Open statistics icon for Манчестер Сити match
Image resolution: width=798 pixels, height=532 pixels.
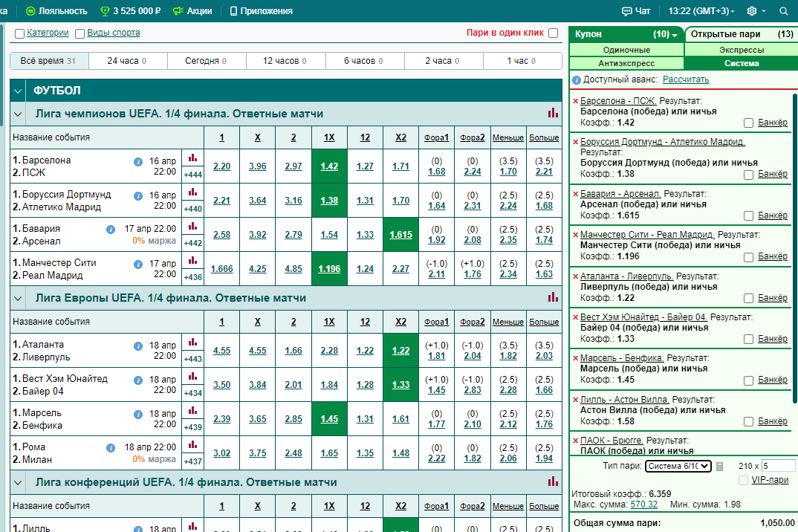tap(193, 260)
